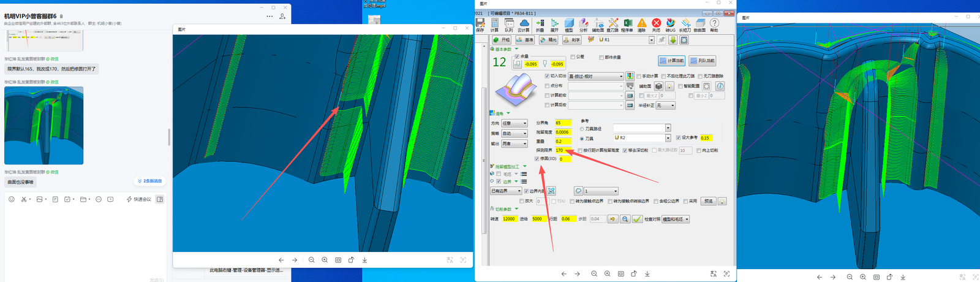Click the green checkmark icon before 检查对照
Image resolution: width=980 pixels, height=282 pixels.
pyautogui.click(x=637, y=219)
